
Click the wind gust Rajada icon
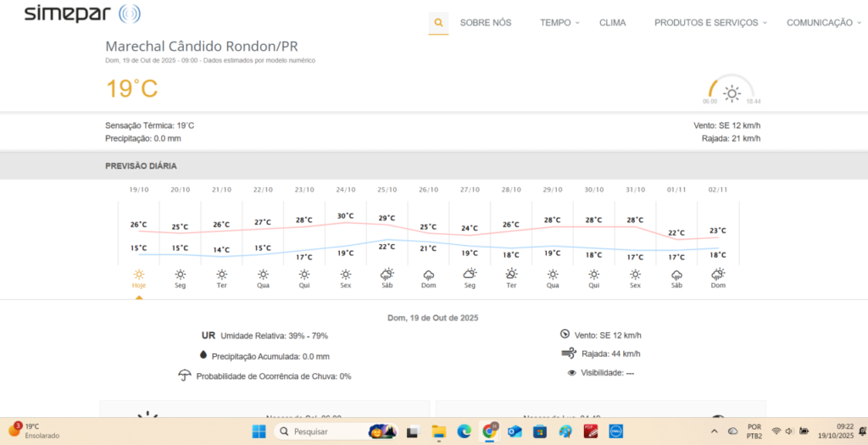click(569, 353)
